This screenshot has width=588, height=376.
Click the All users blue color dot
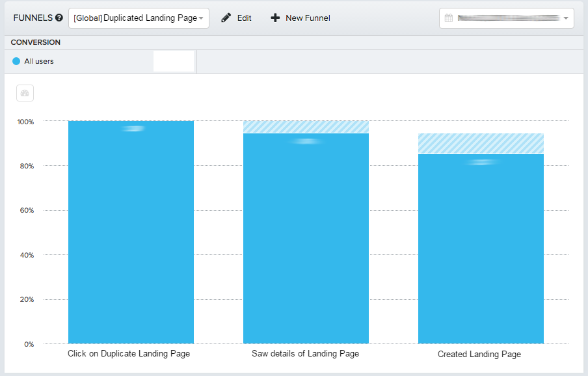click(16, 61)
